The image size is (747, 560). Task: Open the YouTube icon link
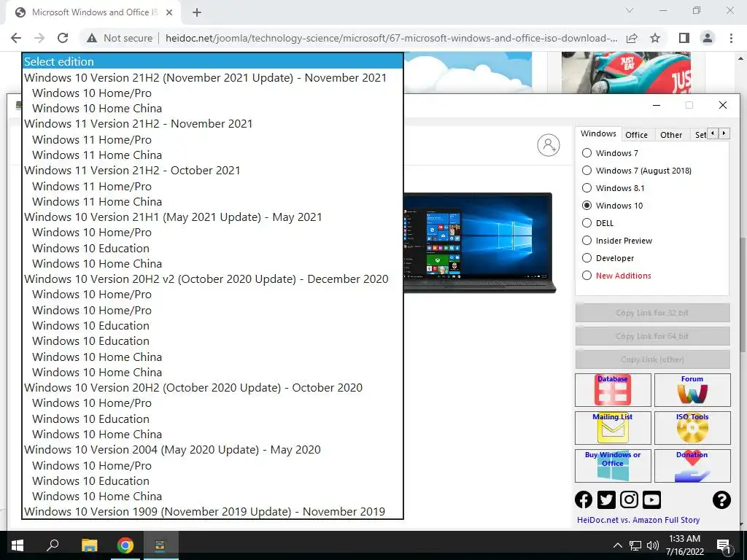pyautogui.click(x=651, y=499)
